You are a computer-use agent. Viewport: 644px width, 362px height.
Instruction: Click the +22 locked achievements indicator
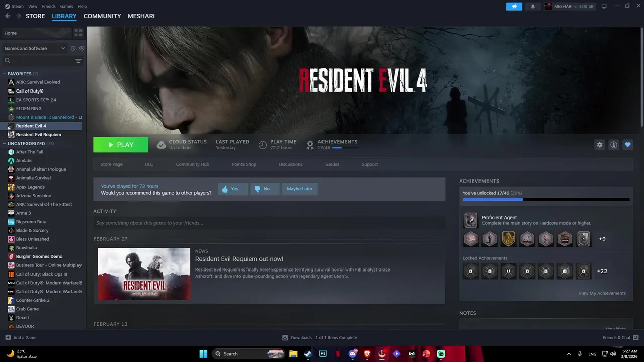click(x=602, y=271)
